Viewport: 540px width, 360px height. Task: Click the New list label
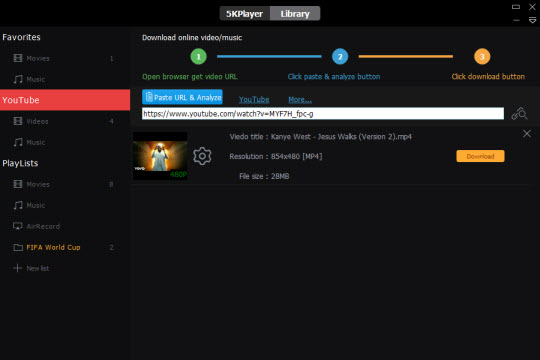click(x=38, y=268)
